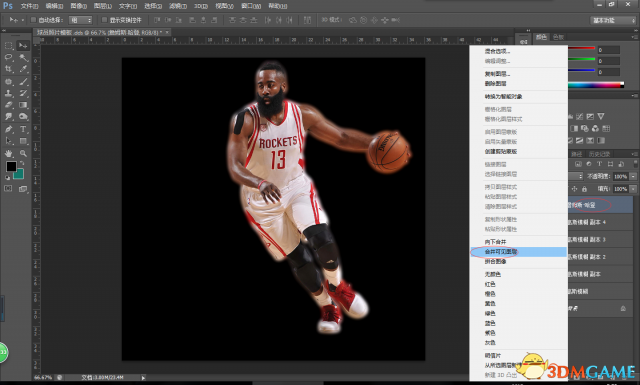Select the Move tool in toolbox
This screenshot has width=640, height=385.
23,45
